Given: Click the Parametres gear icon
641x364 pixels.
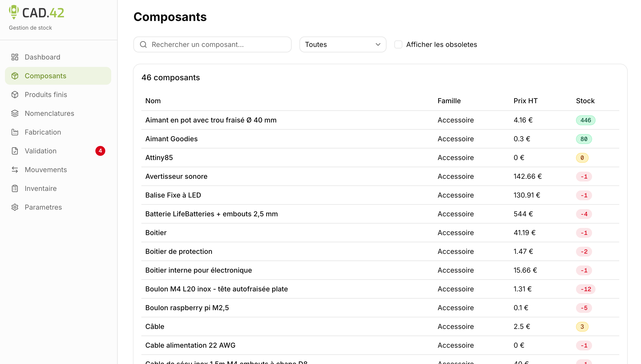Looking at the screenshot, I should [x=15, y=207].
